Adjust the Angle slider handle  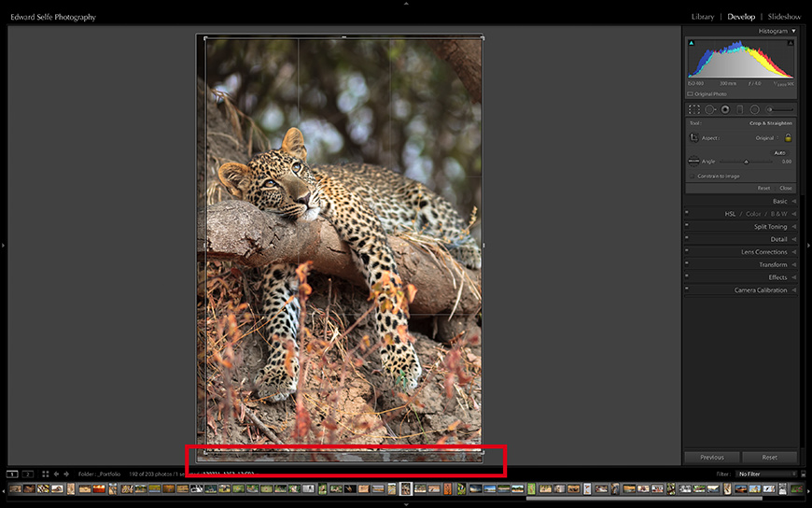point(747,162)
